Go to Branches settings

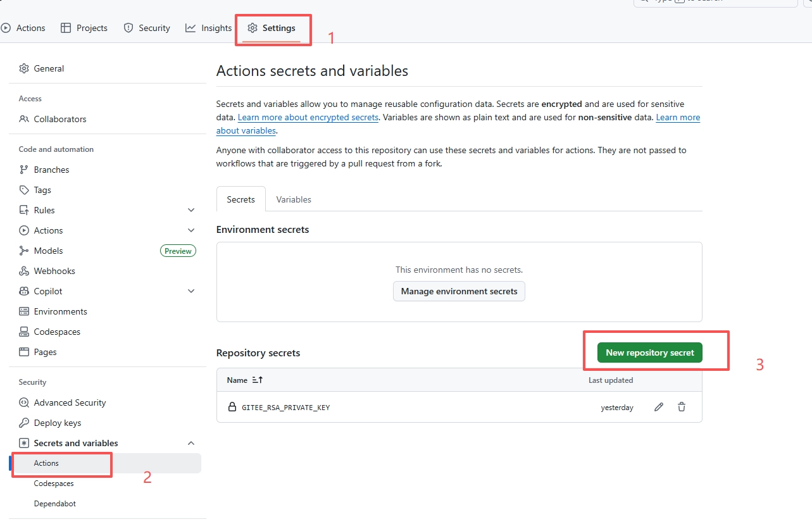(51, 170)
